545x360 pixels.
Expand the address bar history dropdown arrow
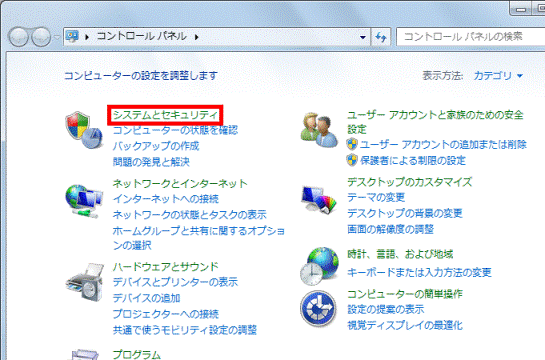click(x=363, y=37)
